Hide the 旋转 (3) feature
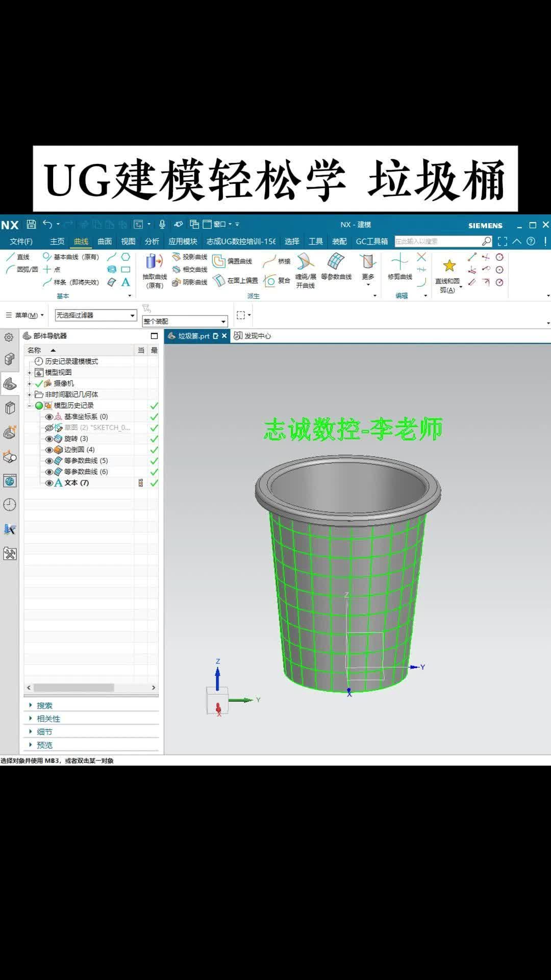This screenshot has height=980, width=551. click(x=49, y=439)
